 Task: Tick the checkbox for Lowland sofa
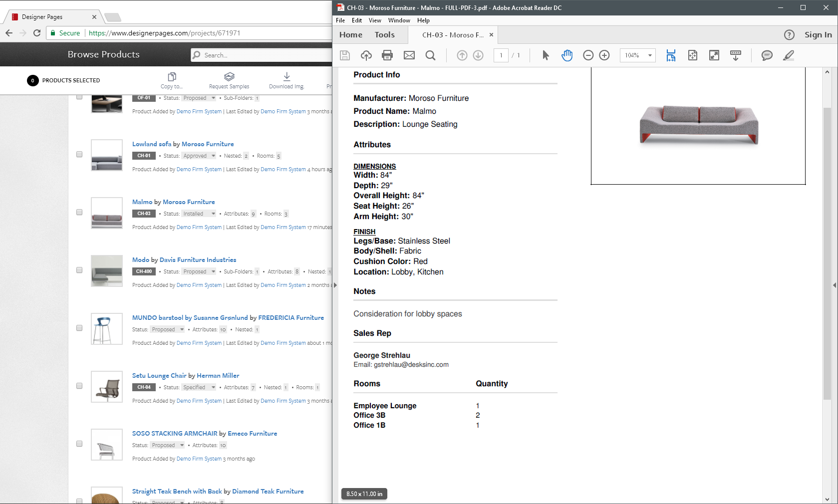click(79, 154)
